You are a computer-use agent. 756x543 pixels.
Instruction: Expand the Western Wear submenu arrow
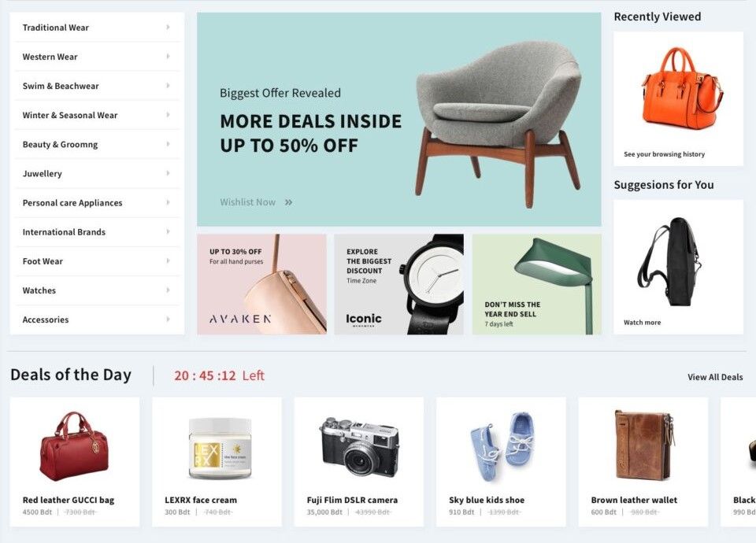[x=168, y=57]
